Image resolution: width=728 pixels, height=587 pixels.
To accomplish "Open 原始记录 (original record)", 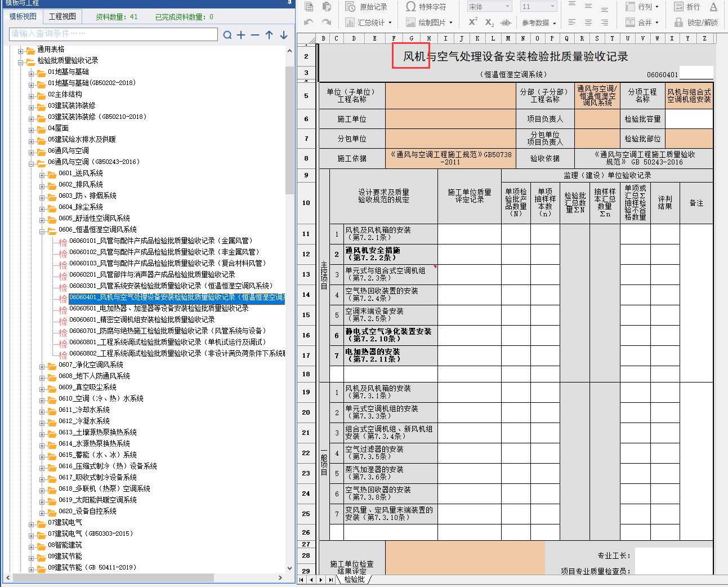I will 367,7.
